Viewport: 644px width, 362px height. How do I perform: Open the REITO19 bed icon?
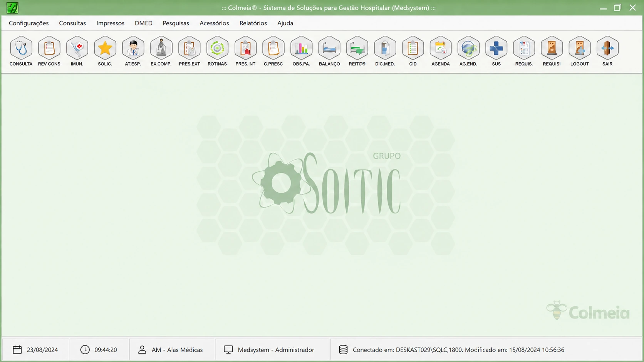pyautogui.click(x=357, y=48)
